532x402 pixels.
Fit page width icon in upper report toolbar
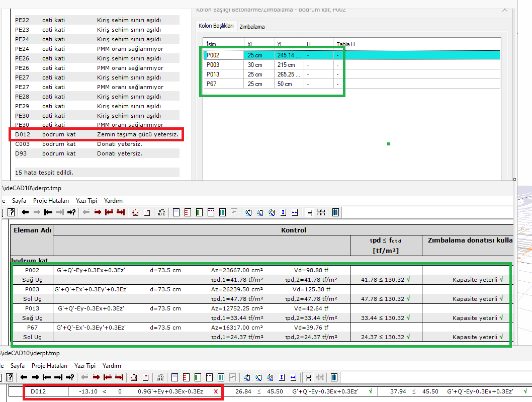295,212
